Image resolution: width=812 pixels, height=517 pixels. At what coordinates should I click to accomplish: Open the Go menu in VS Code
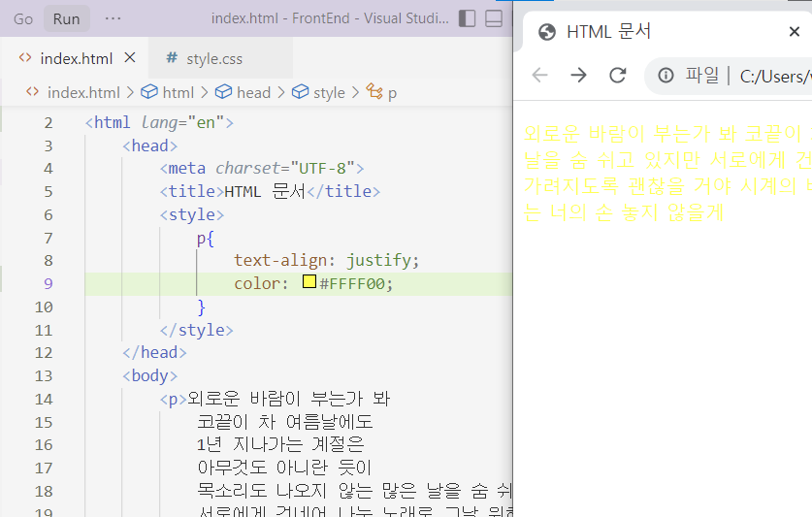click(23, 19)
